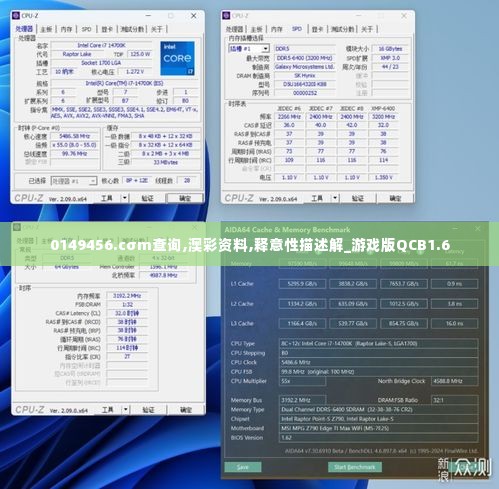Screen dimensions: 499x489
Task: Click the L1 Cache 5295.9 GB/s read value
Action: (302, 284)
